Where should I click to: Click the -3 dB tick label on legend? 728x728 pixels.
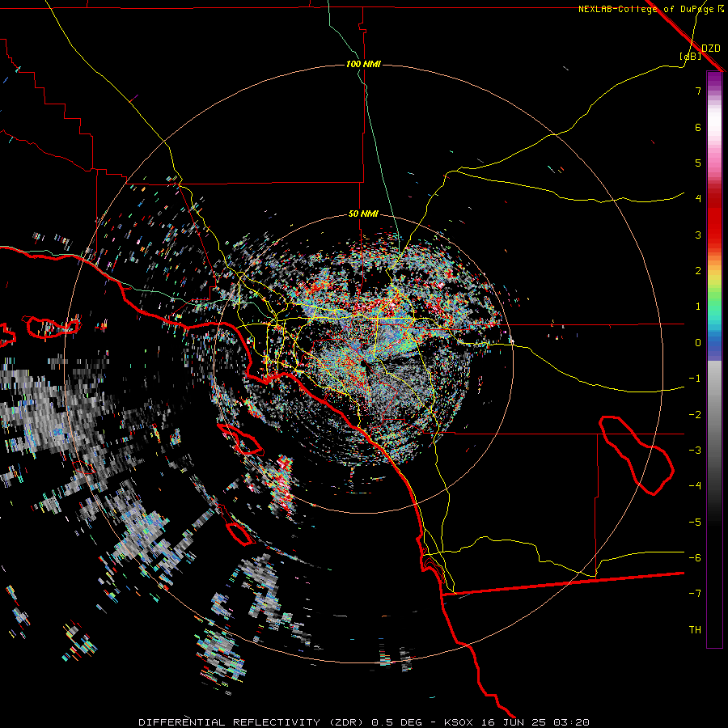click(695, 451)
